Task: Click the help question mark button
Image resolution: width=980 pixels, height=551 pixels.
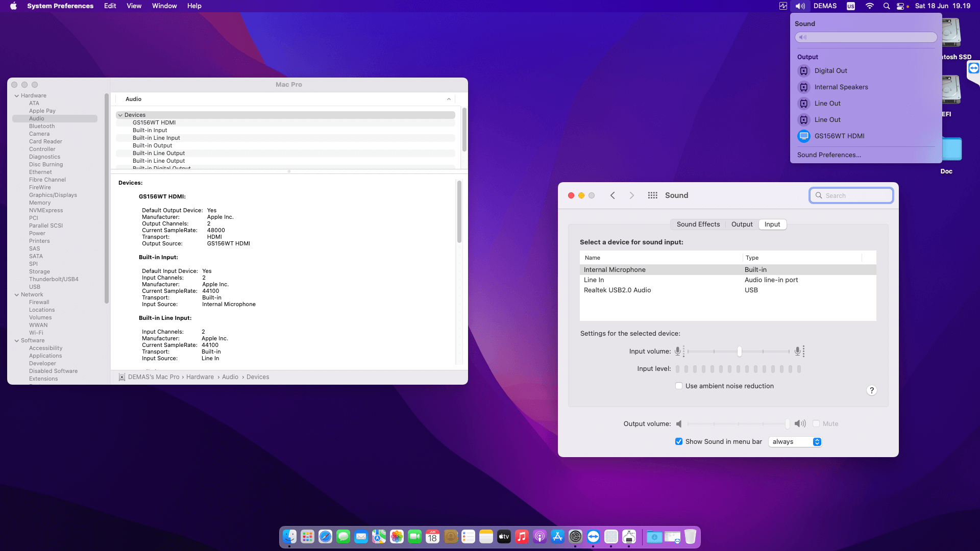Action: coord(871,390)
